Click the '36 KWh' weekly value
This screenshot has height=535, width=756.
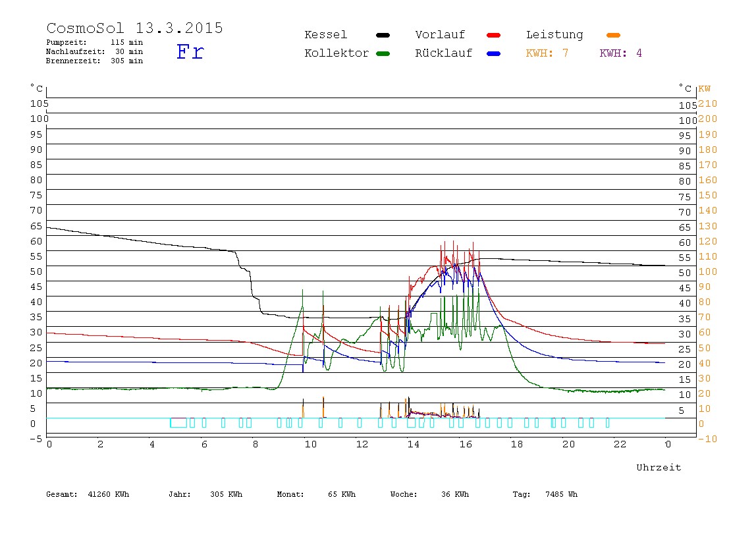tap(455, 494)
